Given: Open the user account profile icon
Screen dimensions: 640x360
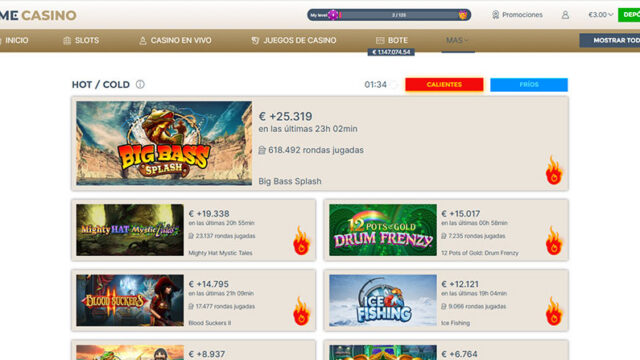Looking at the screenshot, I should [565, 15].
